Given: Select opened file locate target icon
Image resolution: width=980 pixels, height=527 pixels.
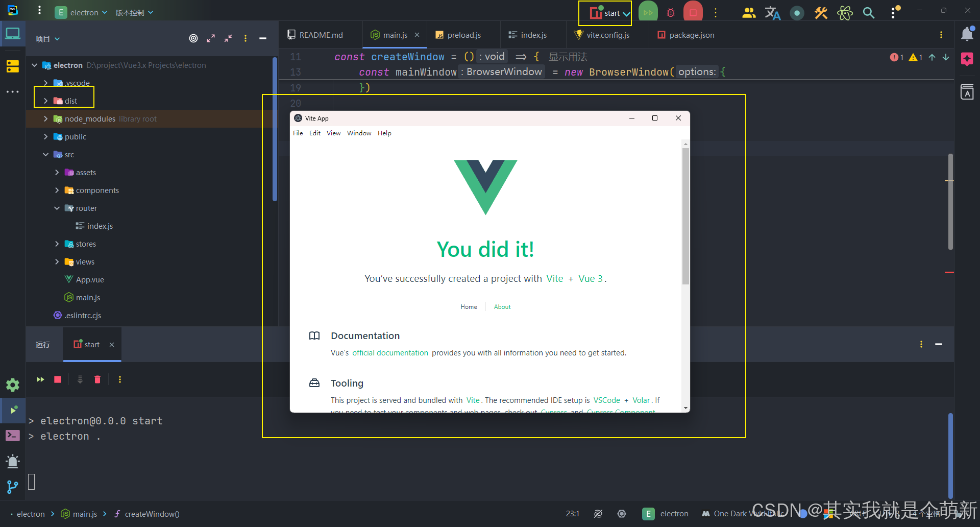Looking at the screenshot, I should 193,38.
